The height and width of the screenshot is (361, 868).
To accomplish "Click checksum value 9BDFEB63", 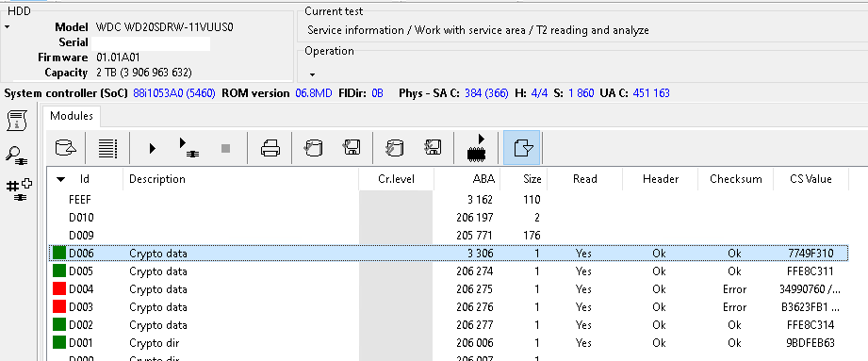I will [x=811, y=343].
